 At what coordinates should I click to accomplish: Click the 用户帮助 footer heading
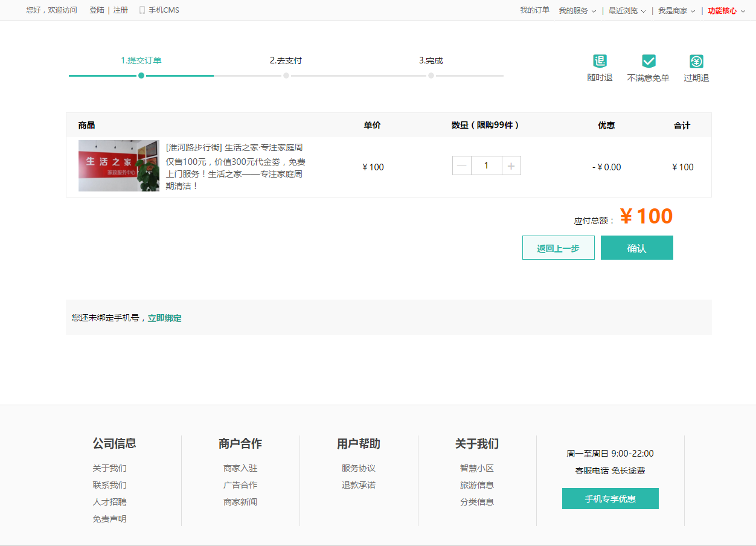(x=359, y=443)
